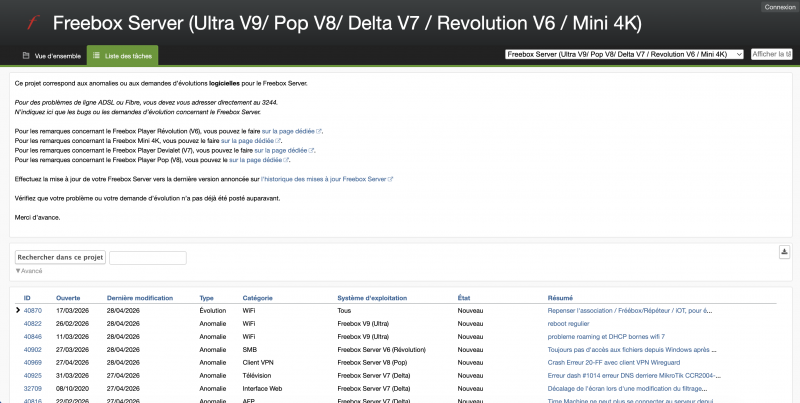The width and height of the screenshot is (800, 403).
Task: Open Vue d'ensemble tab
Action: point(52,56)
